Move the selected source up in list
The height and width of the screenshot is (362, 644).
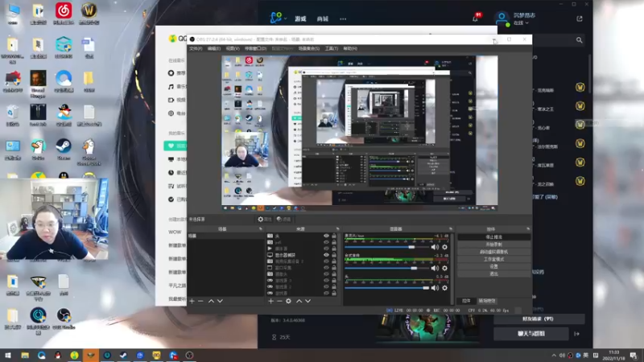click(x=299, y=301)
